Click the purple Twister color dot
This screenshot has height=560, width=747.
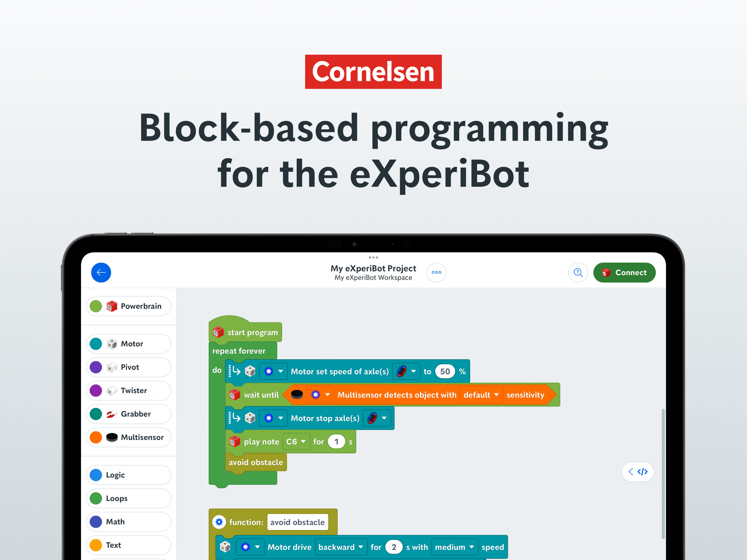tap(96, 390)
